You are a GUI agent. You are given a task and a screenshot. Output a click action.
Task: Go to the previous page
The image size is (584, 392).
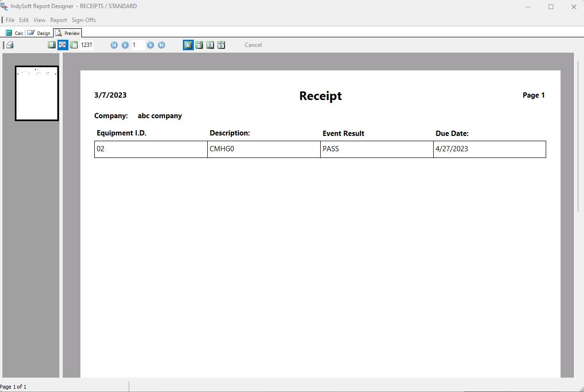125,45
